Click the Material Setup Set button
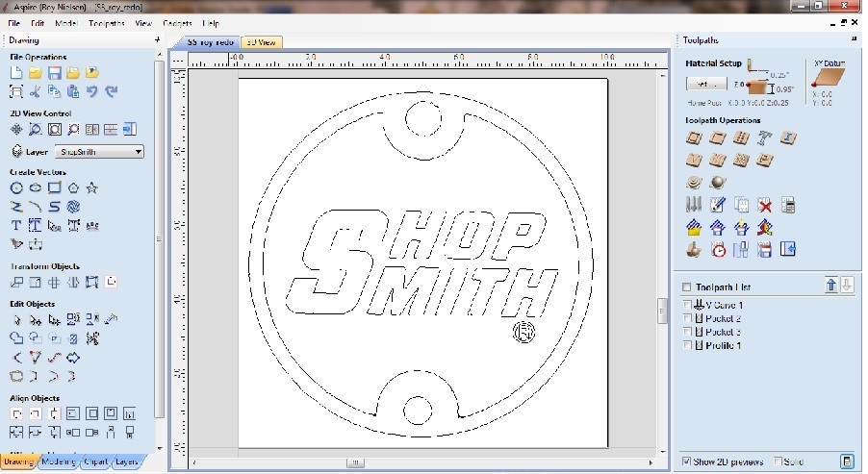868x474 pixels. pos(706,84)
